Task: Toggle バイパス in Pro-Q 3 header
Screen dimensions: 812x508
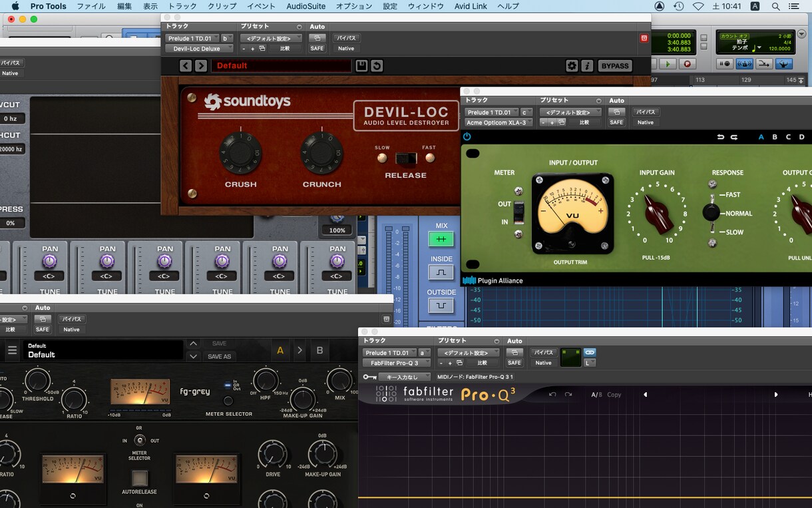Action: pos(544,352)
